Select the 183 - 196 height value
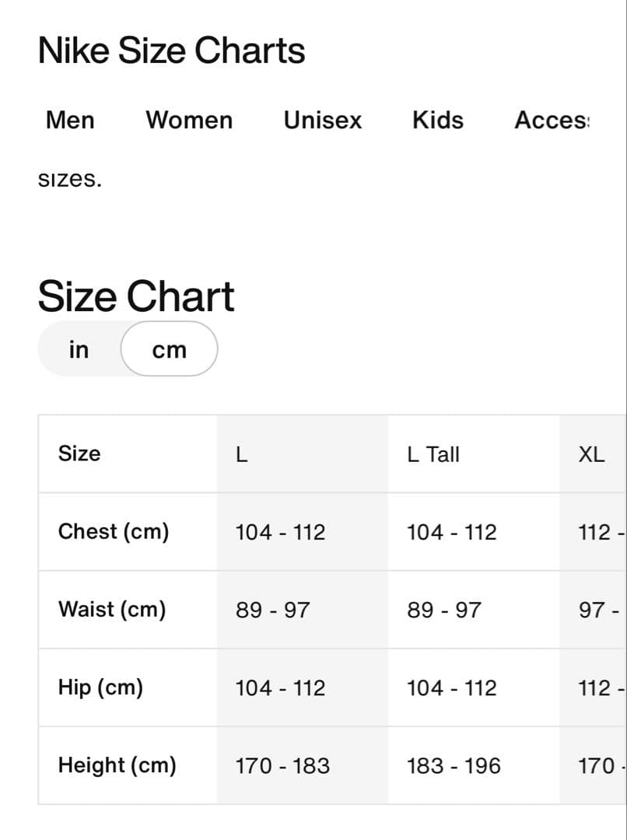This screenshot has height=840, width=627. click(x=454, y=766)
